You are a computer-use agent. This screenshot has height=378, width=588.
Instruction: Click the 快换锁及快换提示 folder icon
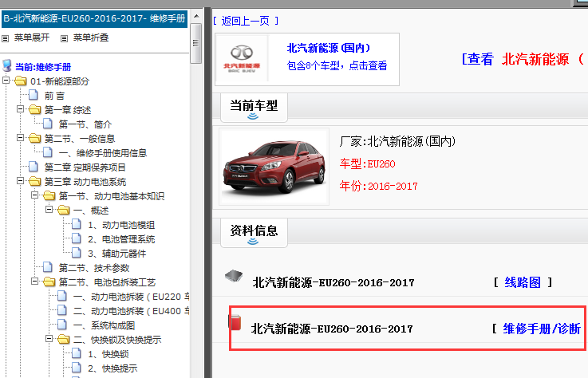[63, 340]
